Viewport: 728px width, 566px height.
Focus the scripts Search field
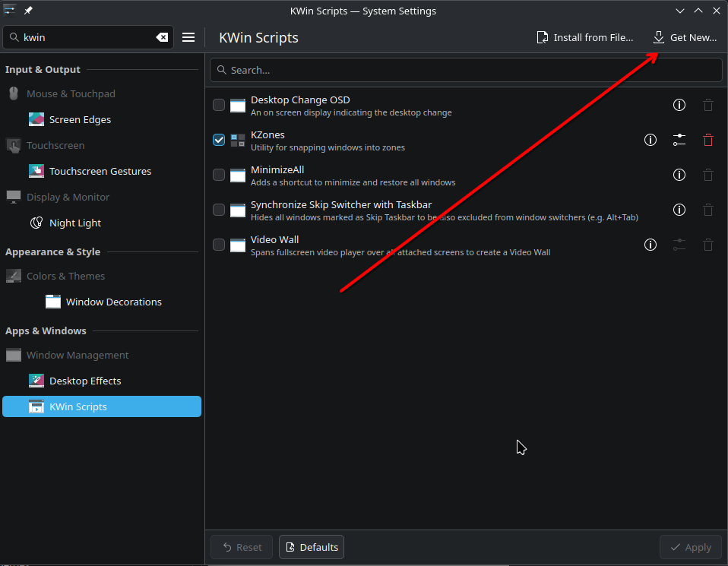466,70
